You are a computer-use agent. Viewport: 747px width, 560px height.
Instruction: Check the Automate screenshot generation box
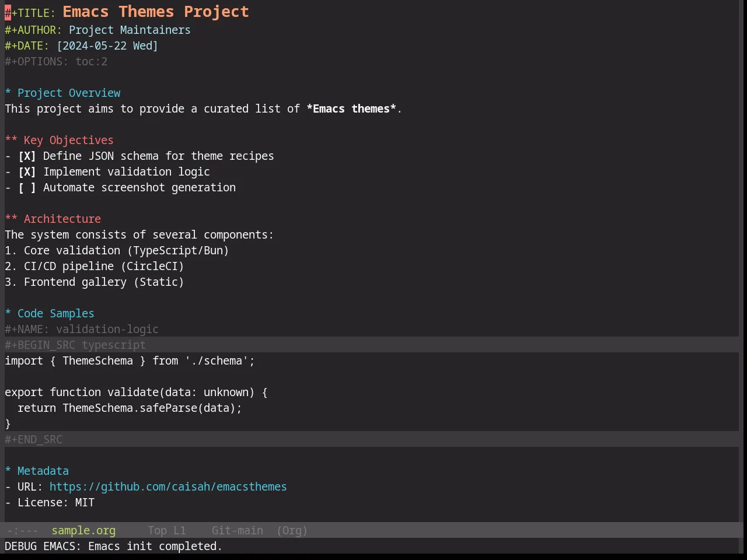(27, 188)
